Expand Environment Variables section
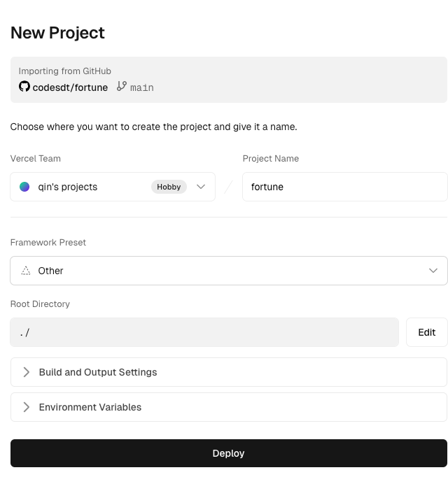 (229, 407)
